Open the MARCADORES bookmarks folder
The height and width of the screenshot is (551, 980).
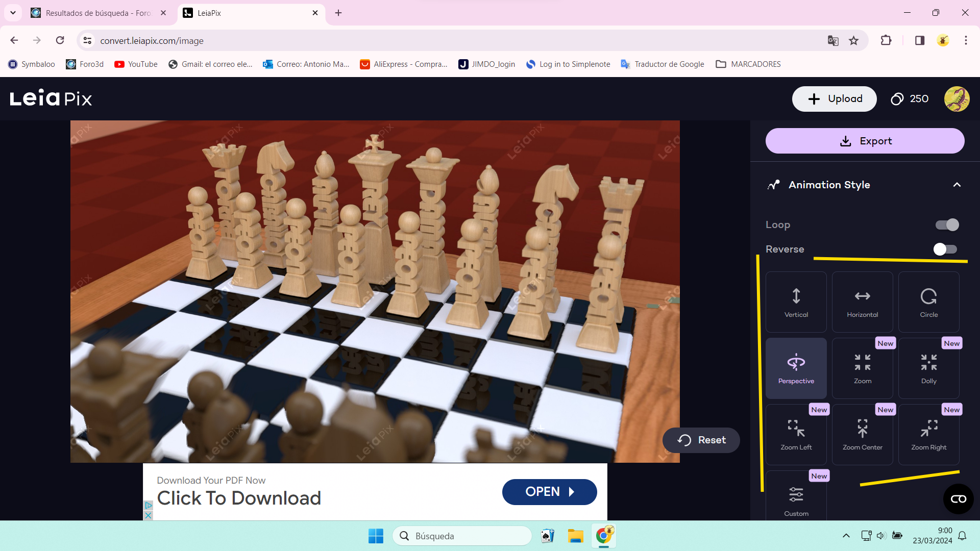(748, 64)
